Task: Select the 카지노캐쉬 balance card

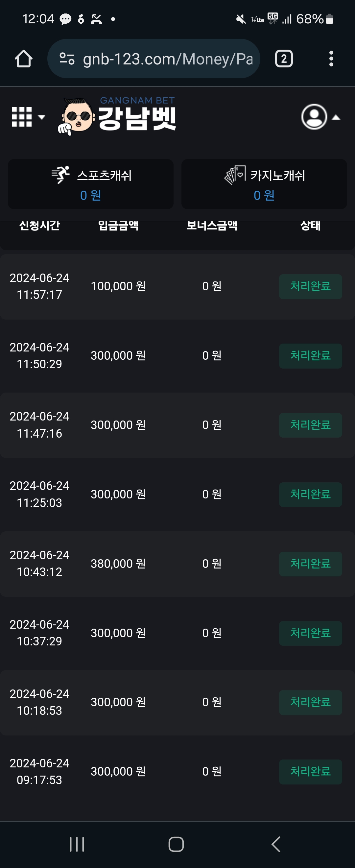Action: [x=264, y=184]
